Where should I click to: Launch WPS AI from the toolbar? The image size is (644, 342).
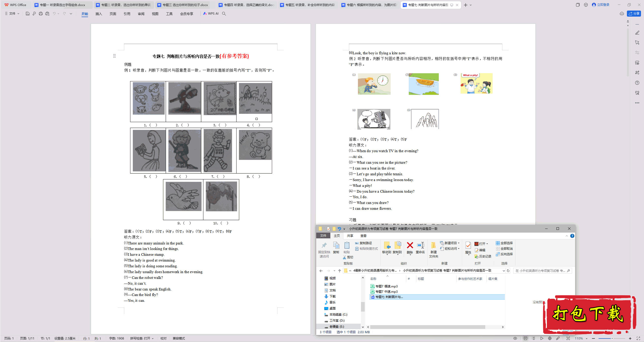211,14
